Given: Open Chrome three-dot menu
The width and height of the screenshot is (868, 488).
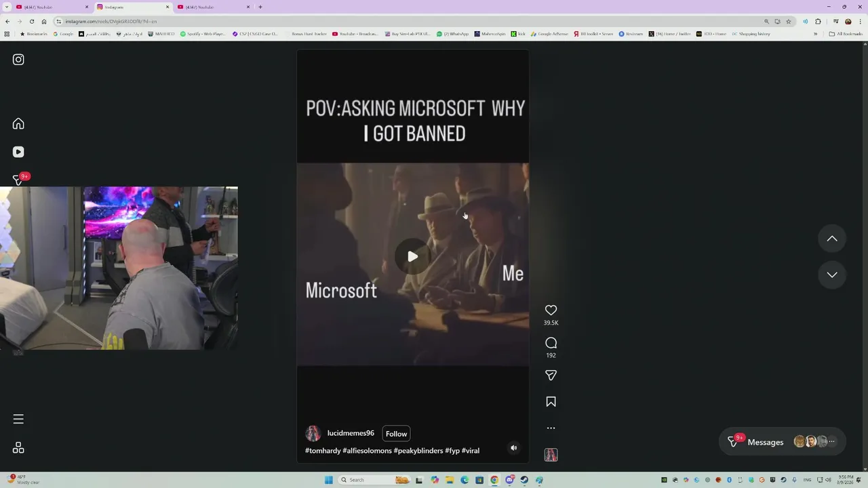Looking at the screenshot, I should pyautogui.click(x=860, y=21).
